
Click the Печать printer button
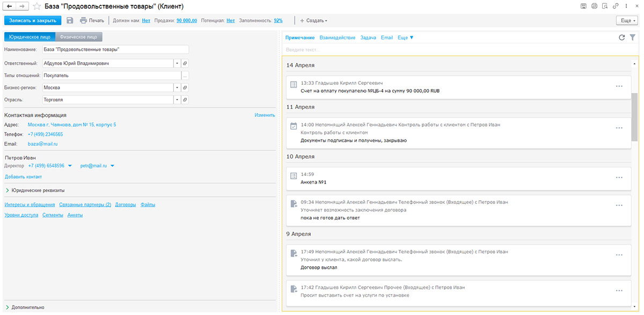click(x=92, y=20)
